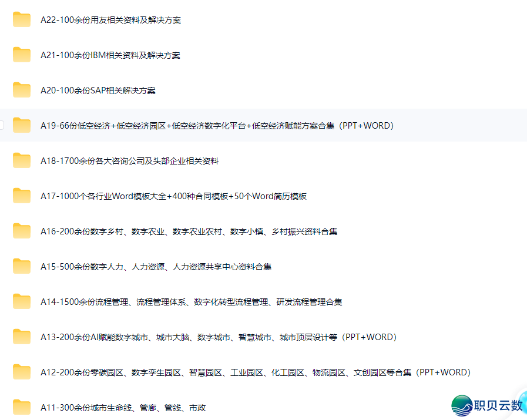Open the A13-200余份AI赋能数字城市 folder name
This screenshot has width=527, height=420.
pyautogui.click(x=219, y=337)
